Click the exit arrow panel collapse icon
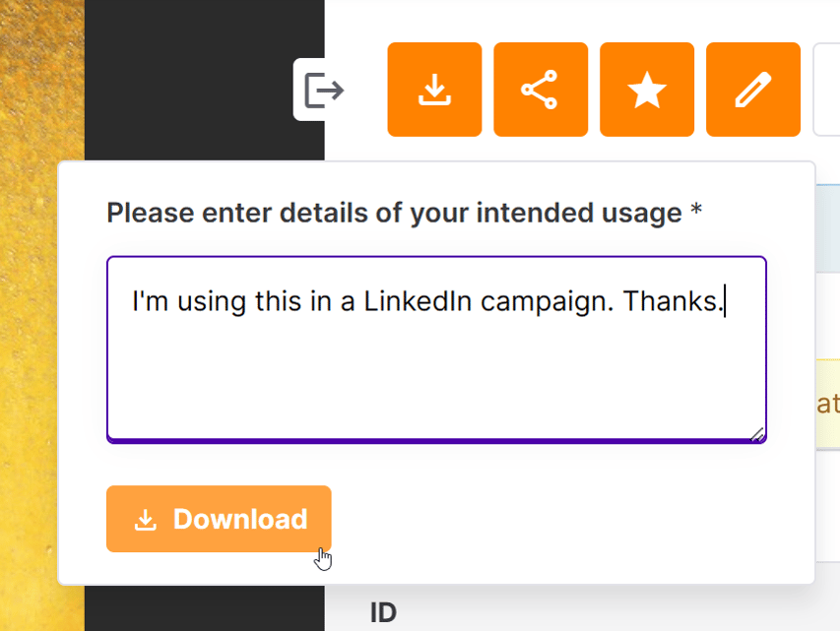 323,91
